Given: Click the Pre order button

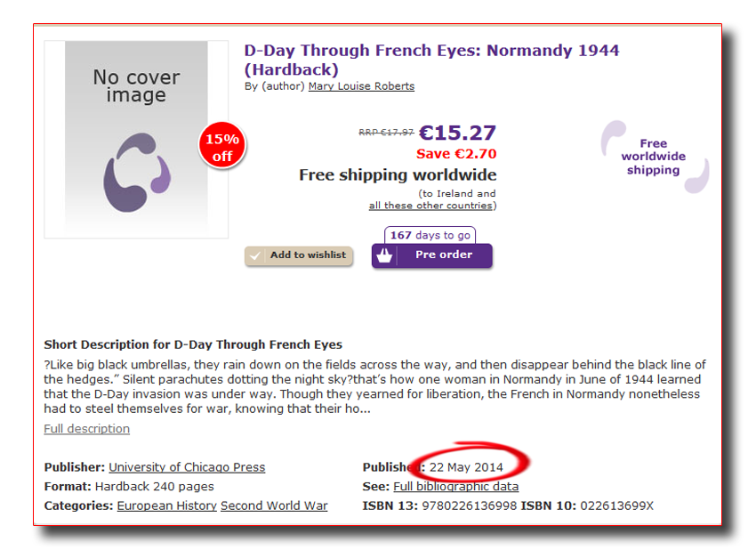Looking at the screenshot, I should click(x=432, y=255).
